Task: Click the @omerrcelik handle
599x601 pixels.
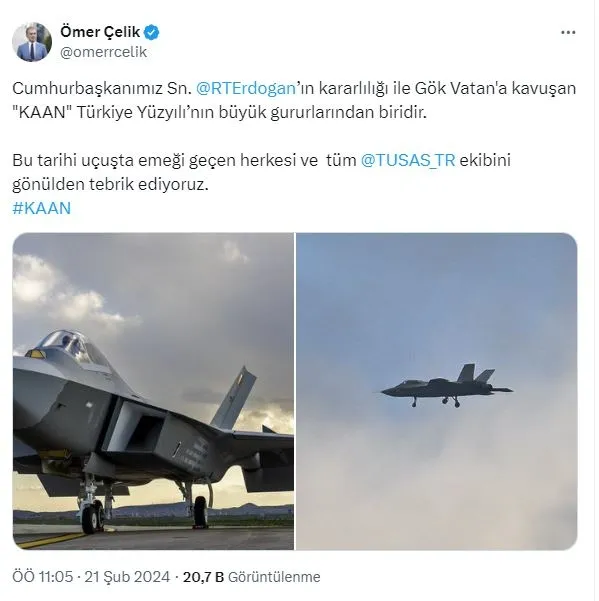Action: (103, 52)
